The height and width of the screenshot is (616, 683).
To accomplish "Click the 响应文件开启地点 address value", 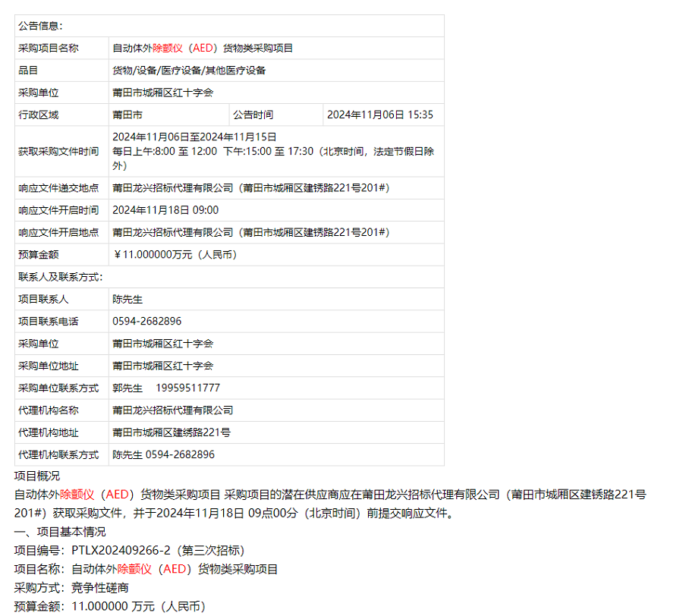I will point(250,232).
